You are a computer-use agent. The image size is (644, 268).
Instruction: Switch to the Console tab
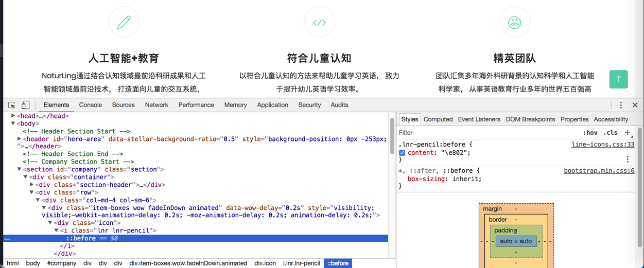pyautogui.click(x=90, y=105)
